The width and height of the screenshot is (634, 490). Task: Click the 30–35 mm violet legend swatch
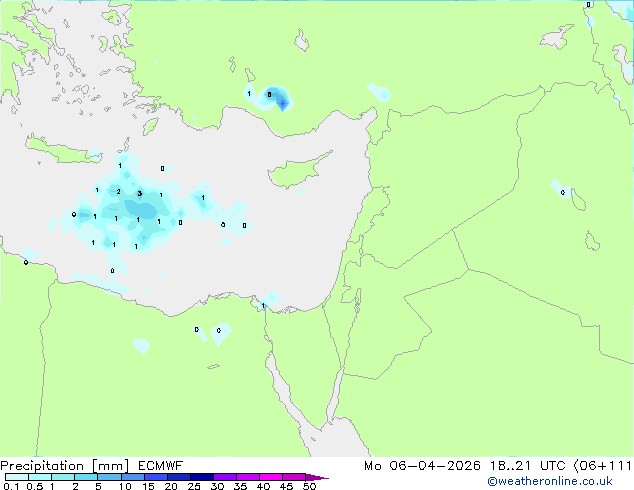click(x=225, y=477)
